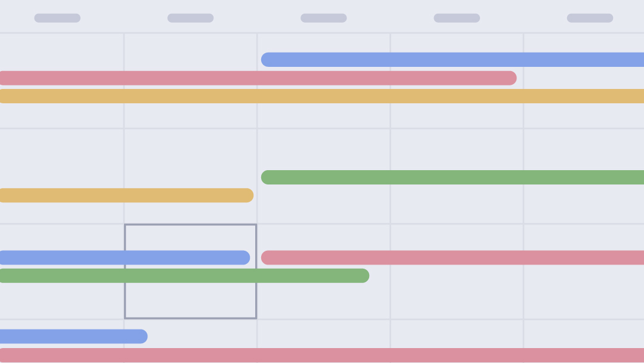Click right end of top-row pink bar
This screenshot has width=644, height=363.
(x=510, y=78)
